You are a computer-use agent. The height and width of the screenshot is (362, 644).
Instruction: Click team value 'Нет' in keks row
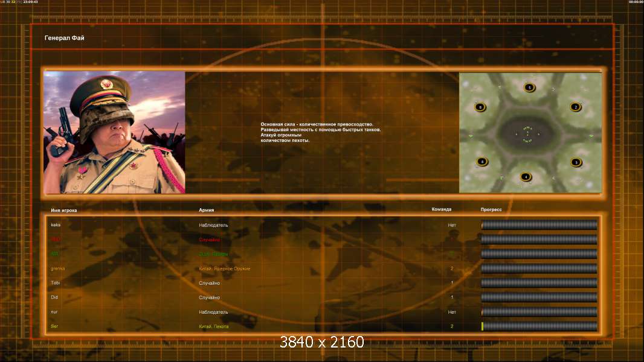[452, 225]
